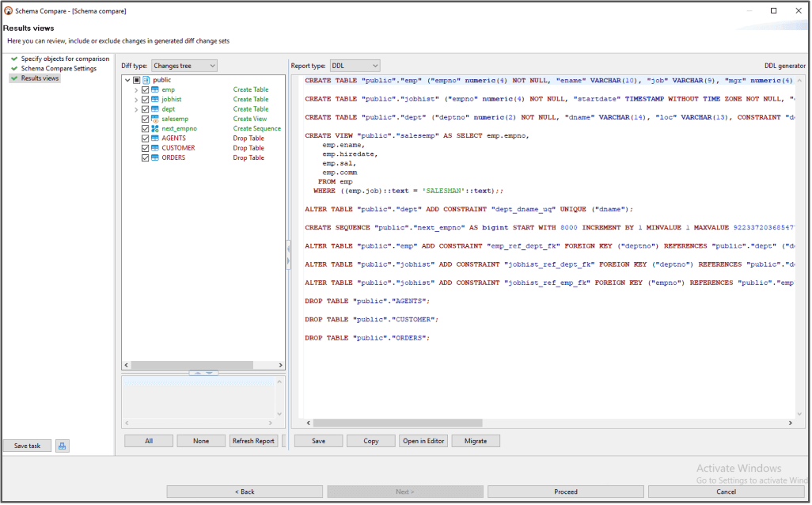
Task: Click the emp table icon
Action: 155,89
